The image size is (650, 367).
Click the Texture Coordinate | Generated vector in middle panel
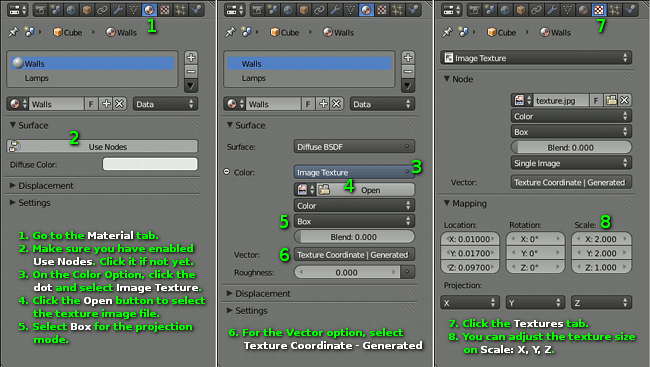point(354,255)
